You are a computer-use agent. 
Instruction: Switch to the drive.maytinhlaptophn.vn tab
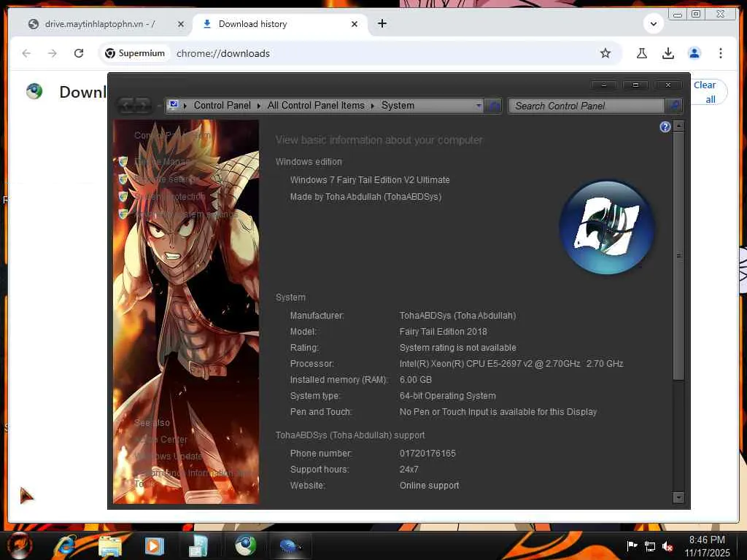100,24
